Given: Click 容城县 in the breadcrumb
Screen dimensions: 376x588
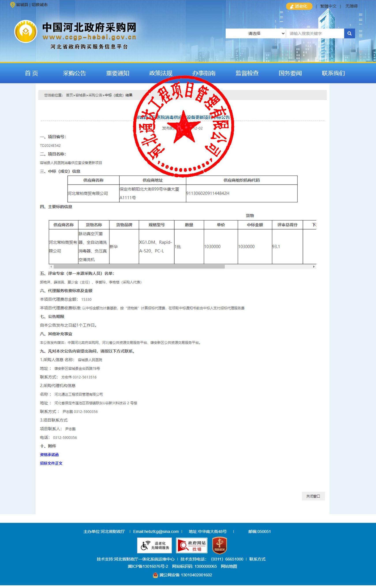Looking at the screenshot, I should tap(80, 95).
